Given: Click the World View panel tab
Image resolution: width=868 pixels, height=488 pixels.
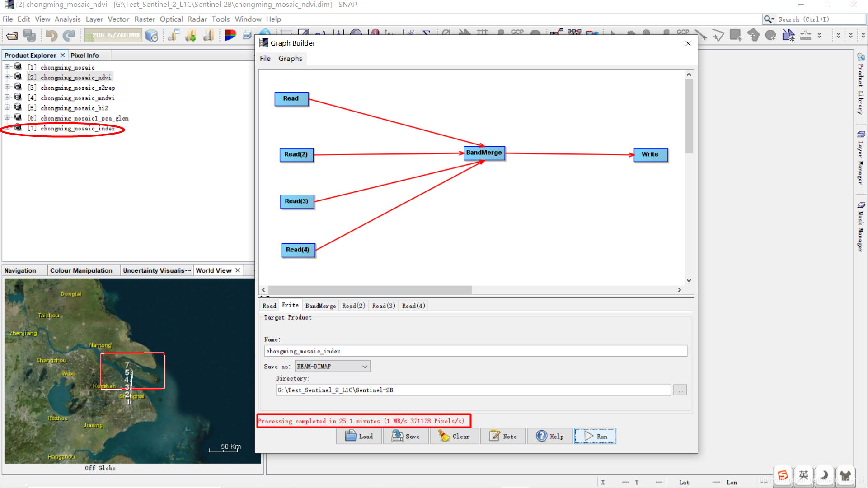Looking at the screenshot, I should [213, 270].
